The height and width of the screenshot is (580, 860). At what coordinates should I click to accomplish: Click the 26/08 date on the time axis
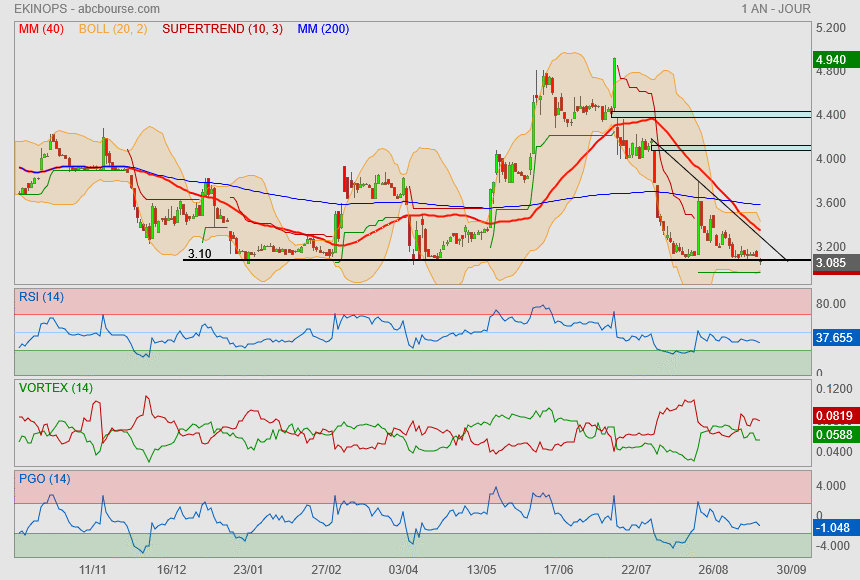pyautogui.click(x=713, y=569)
